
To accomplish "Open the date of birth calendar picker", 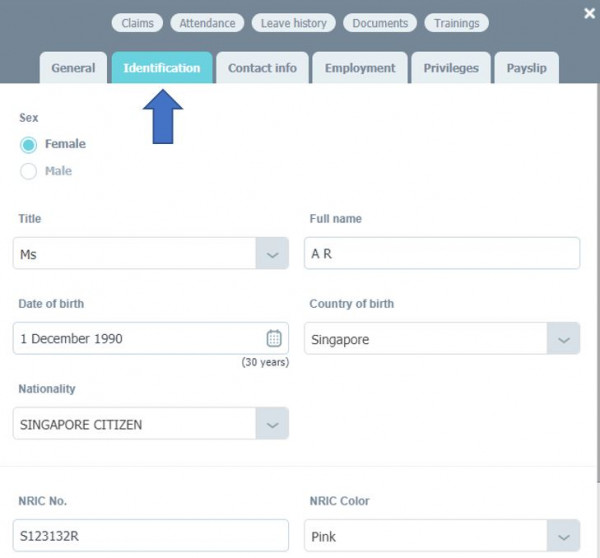I will tap(274, 338).
